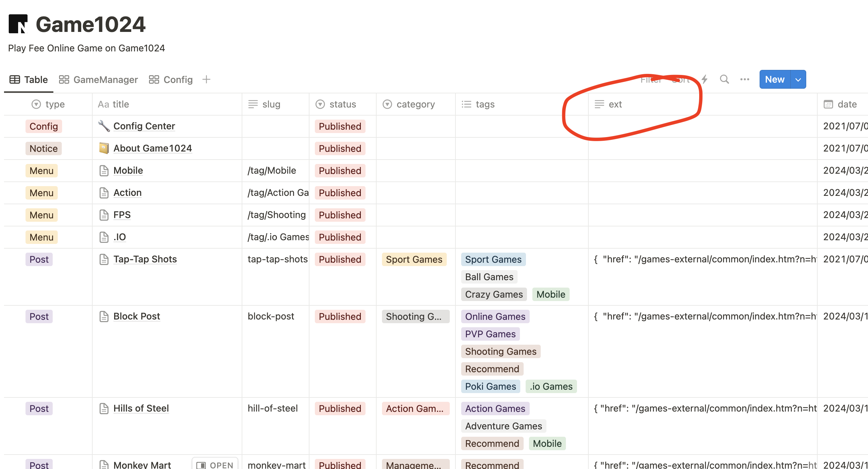Click the select icon in the type column header
The image size is (868, 469).
click(x=36, y=104)
